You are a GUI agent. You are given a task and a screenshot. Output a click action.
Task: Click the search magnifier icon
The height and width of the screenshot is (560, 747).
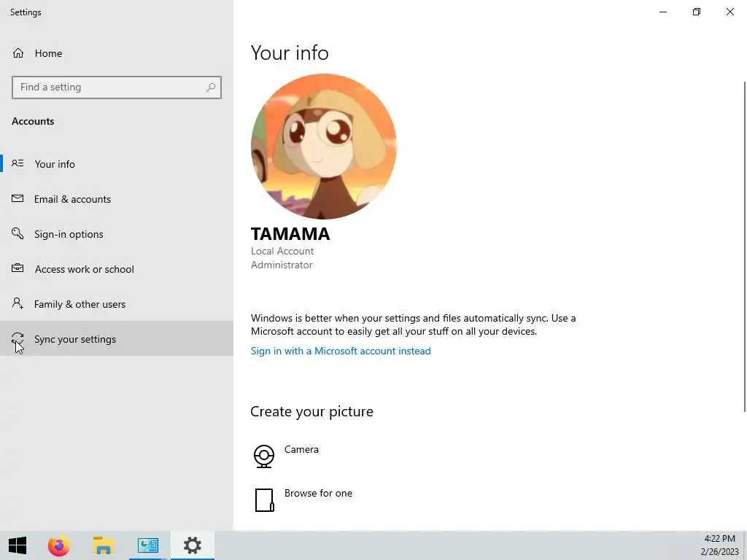[211, 87]
